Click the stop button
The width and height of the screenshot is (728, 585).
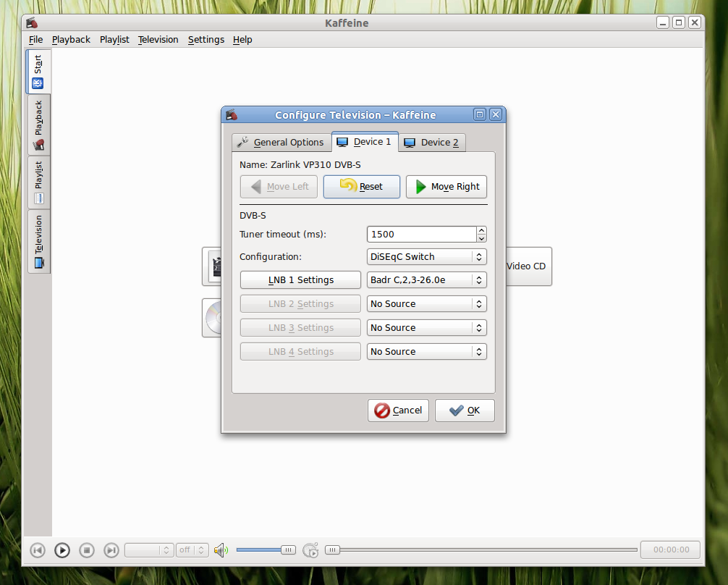point(86,550)
